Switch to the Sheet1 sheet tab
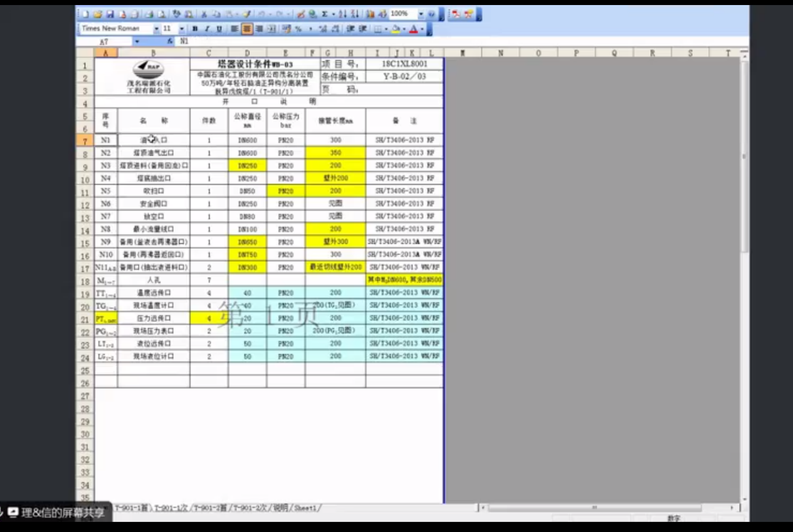The height and width of the screenshot is (532, 793). [x=307, y=508]
